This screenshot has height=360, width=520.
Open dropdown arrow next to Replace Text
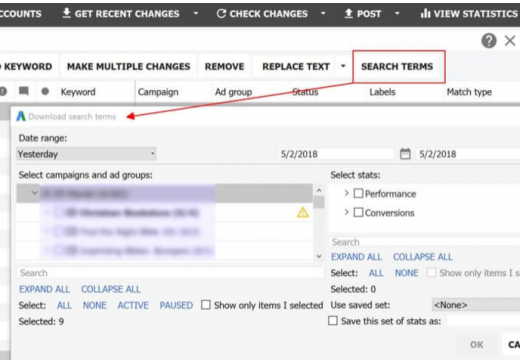coord(343,66)
